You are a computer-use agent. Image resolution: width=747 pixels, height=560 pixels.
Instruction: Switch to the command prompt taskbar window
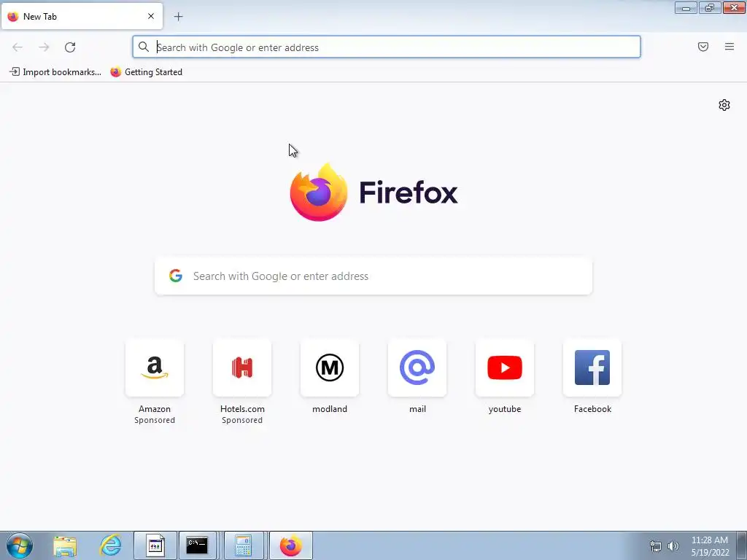point(197,545)
